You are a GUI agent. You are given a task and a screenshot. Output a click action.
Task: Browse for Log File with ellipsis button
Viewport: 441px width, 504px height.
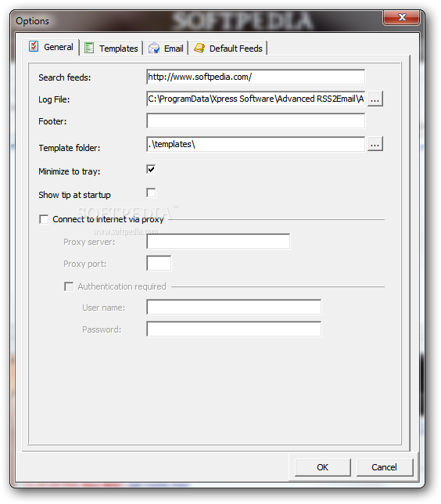tap(375, 99)
